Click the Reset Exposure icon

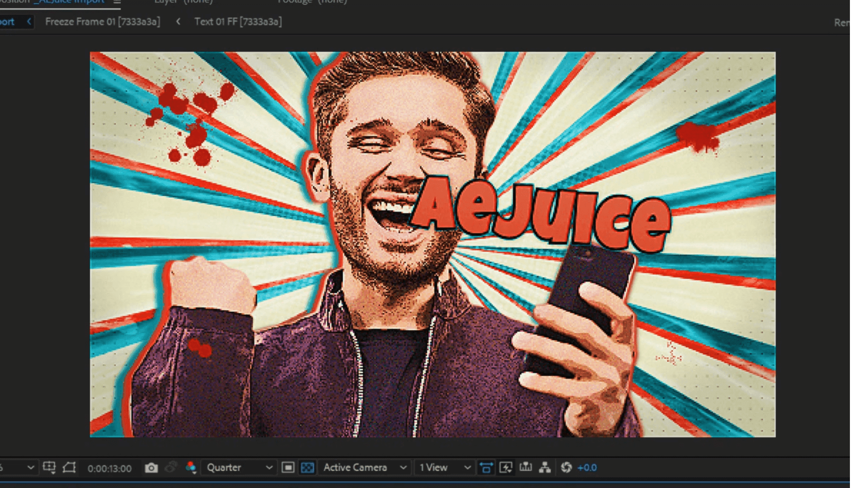[566, 467]
